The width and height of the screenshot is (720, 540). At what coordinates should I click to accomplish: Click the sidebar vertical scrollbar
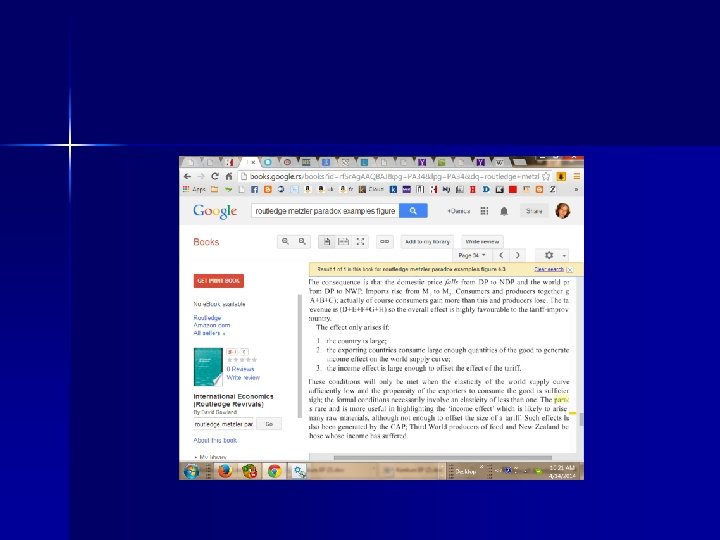(x=300, y=356)
